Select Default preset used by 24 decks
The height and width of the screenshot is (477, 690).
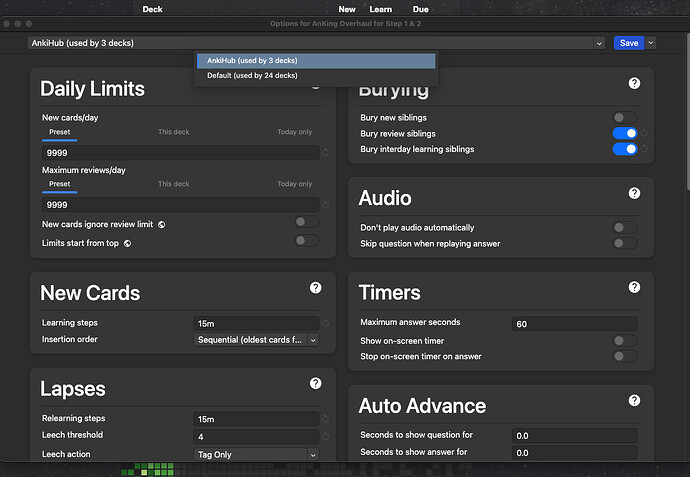(316, 76)
